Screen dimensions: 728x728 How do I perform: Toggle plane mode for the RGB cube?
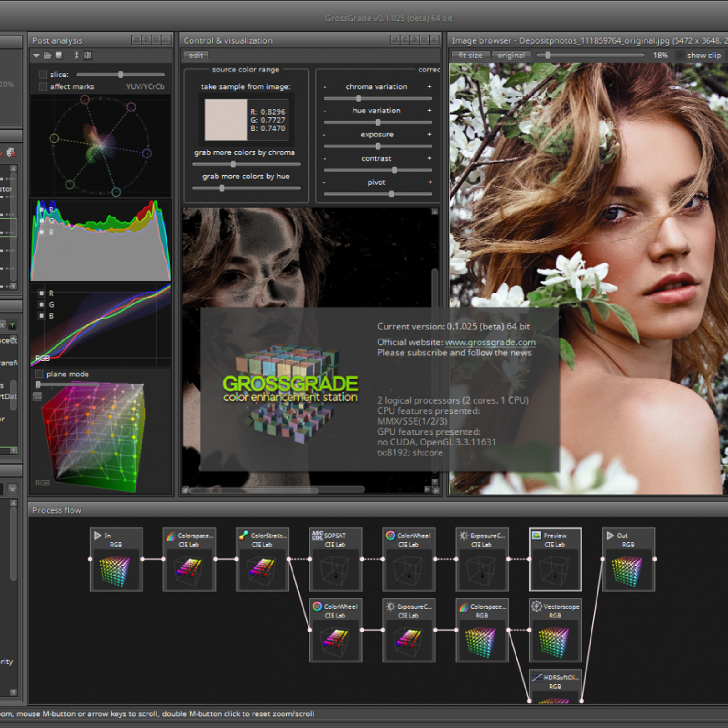39,374
